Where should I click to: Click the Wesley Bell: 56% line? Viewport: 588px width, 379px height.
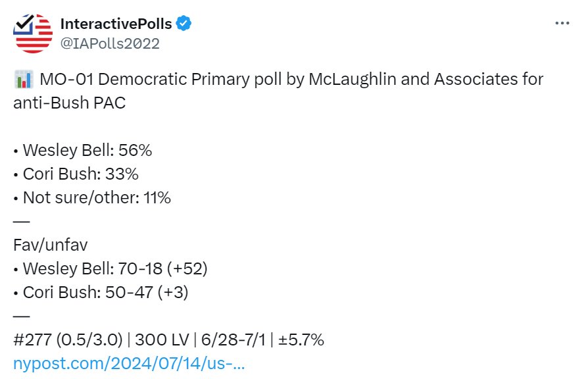[x=82, y=150]
